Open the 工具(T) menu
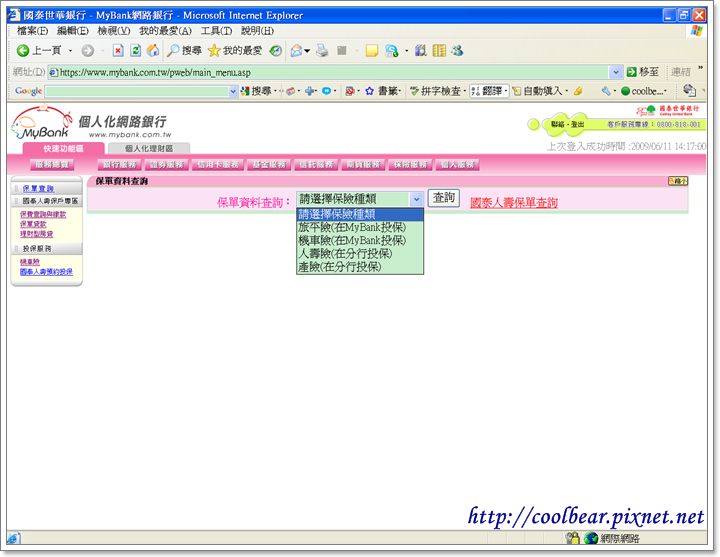Image resolution: width=720 pixels, height=557 pixels. (x=216, y=31)
